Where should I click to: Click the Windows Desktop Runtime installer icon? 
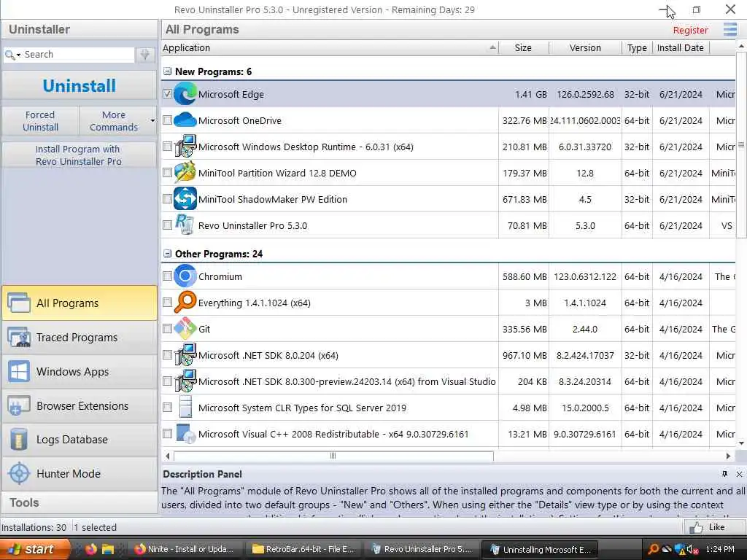click(185, 146)
